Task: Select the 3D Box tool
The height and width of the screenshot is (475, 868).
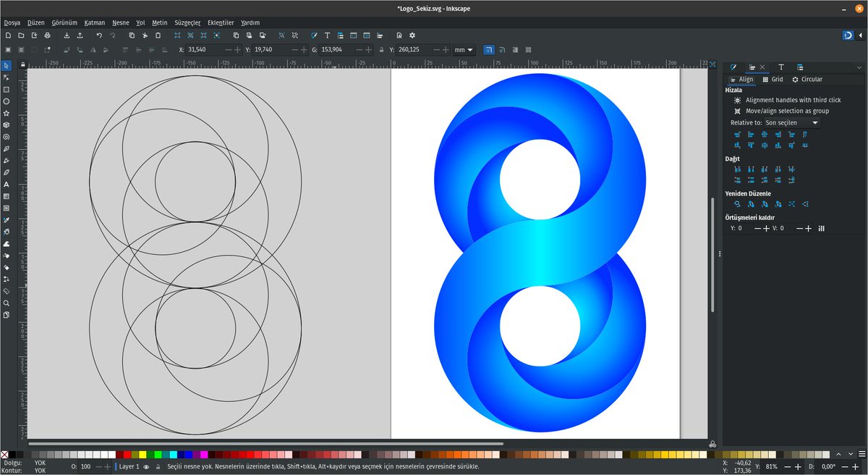Action: [7, 125]
